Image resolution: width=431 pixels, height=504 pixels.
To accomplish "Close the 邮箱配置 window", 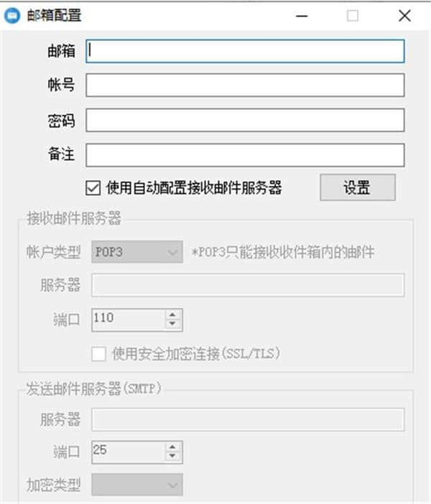I will coord(404,16).
